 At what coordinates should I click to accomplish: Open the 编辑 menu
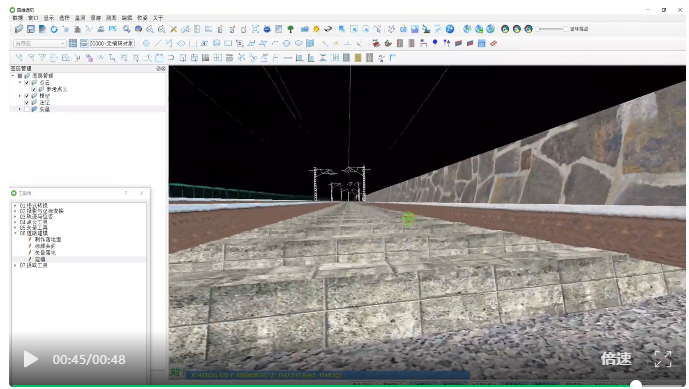point(127,18)
